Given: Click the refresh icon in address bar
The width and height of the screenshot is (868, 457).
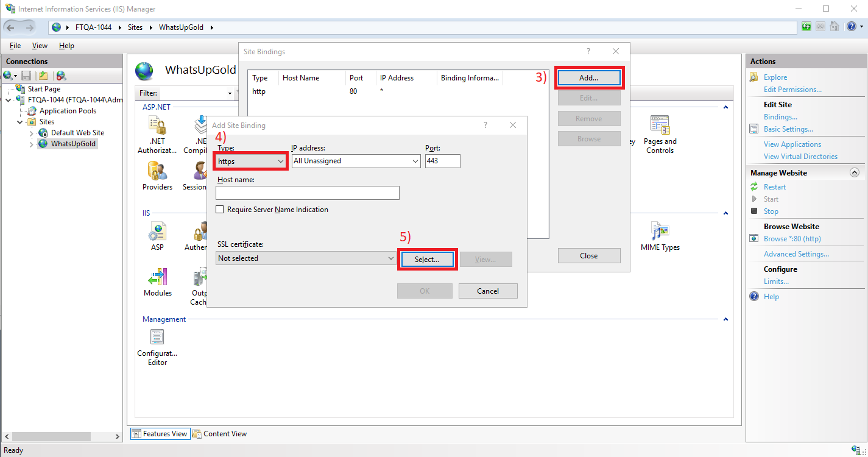Looking at the screenshot, I should coord(806,27).
